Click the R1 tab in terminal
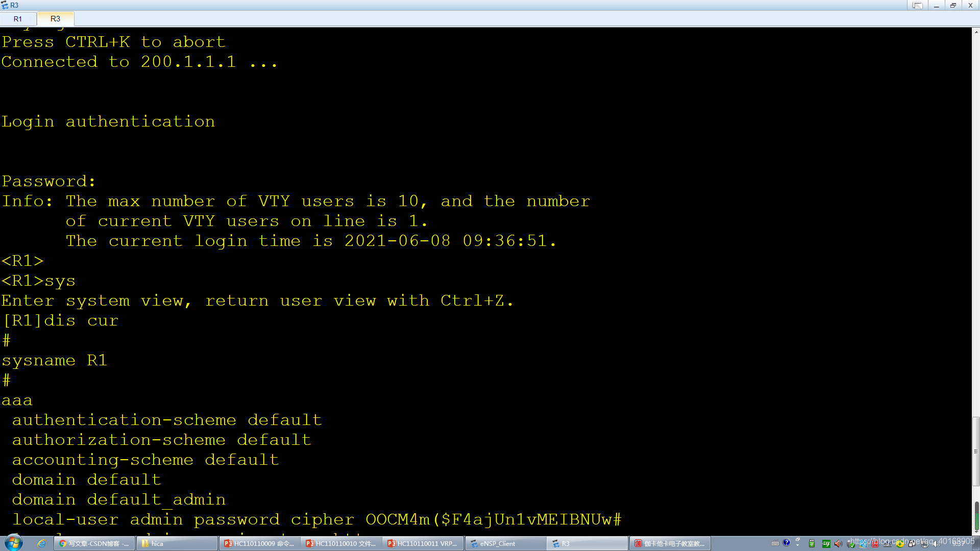 [17, 18]
